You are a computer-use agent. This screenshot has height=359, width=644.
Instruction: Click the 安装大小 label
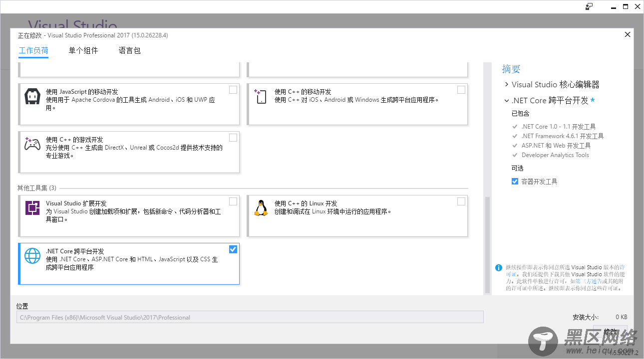click(585, 317)
